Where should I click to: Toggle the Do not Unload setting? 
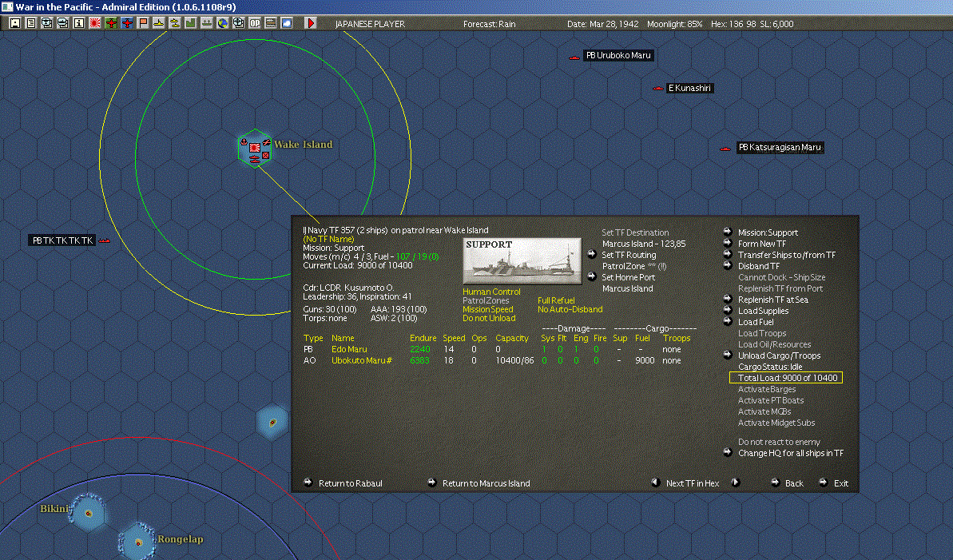point(489,318)
